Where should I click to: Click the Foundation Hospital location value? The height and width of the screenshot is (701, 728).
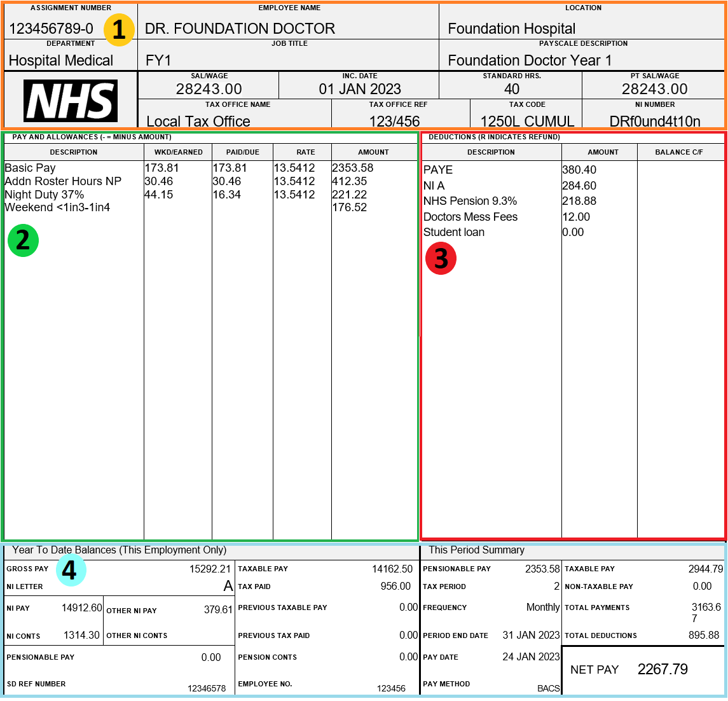click(x=511, y=29)
